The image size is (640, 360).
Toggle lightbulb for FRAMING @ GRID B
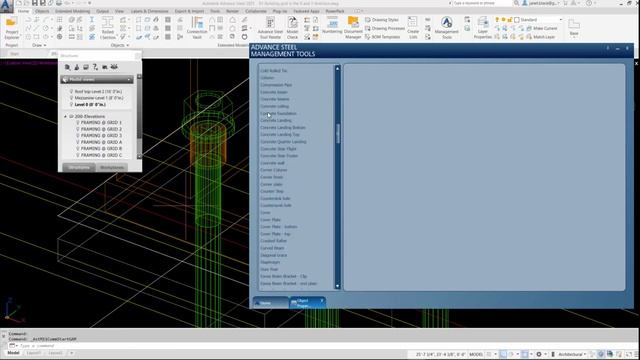tap(78, 149)
